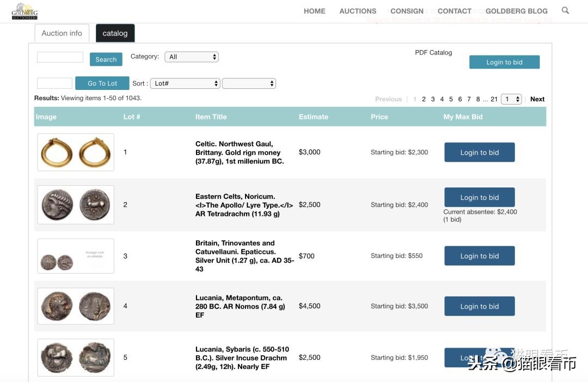Expand the Category dropdown set to All

click(x=192, y=57)
